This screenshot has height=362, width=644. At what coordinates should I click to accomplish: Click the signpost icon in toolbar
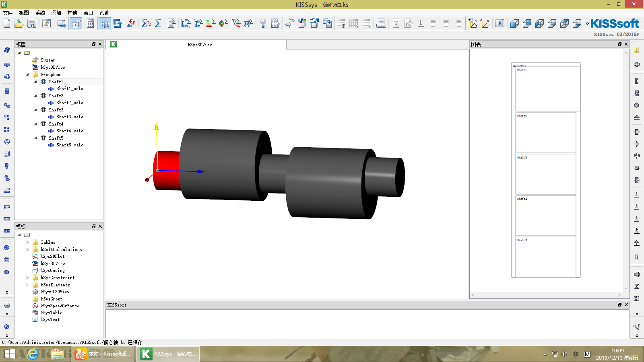coord(289,23)
